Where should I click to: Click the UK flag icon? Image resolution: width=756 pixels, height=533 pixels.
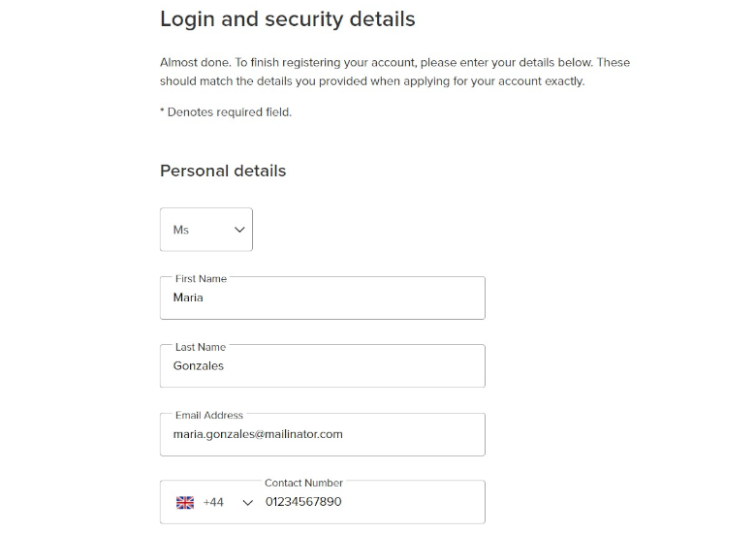tap(185, 503)
